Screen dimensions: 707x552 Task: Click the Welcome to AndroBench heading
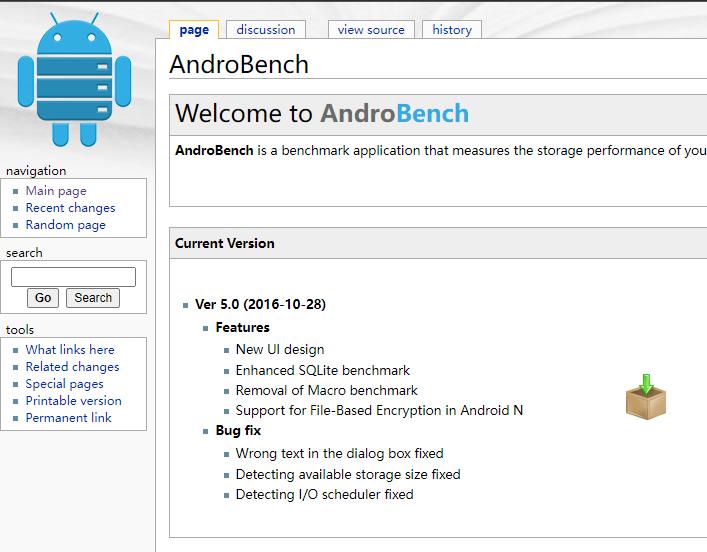tap(322, 114)
